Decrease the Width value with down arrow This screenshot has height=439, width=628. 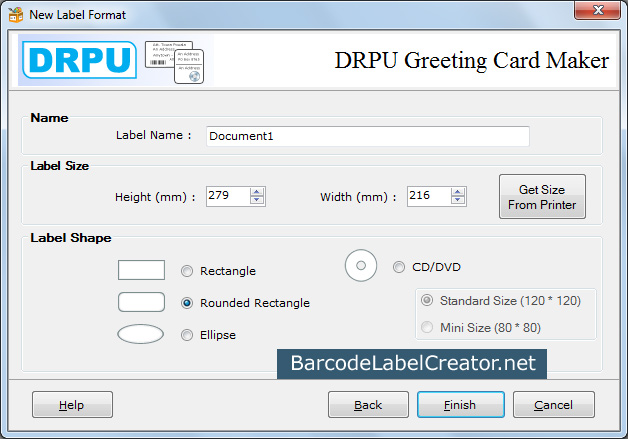click(457, 200)
